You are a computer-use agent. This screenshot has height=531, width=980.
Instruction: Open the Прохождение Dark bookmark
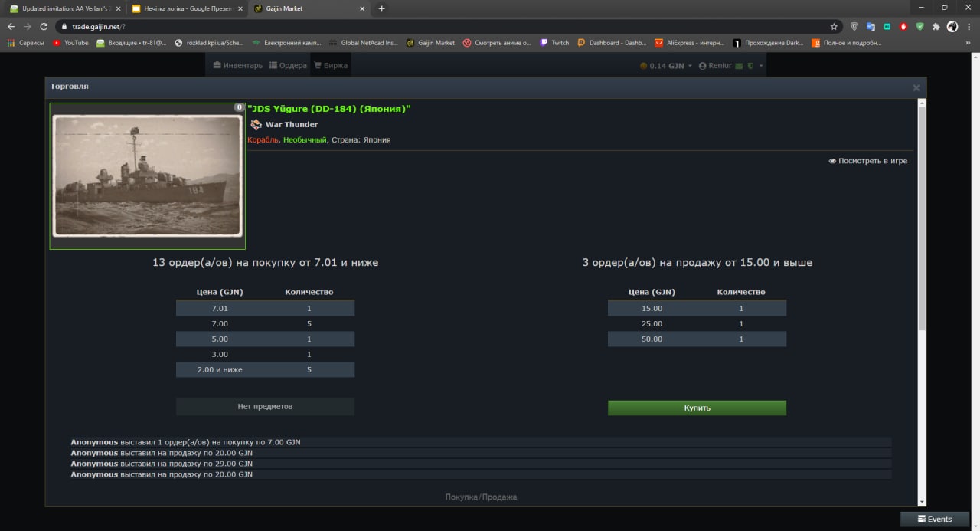[769, 43]
